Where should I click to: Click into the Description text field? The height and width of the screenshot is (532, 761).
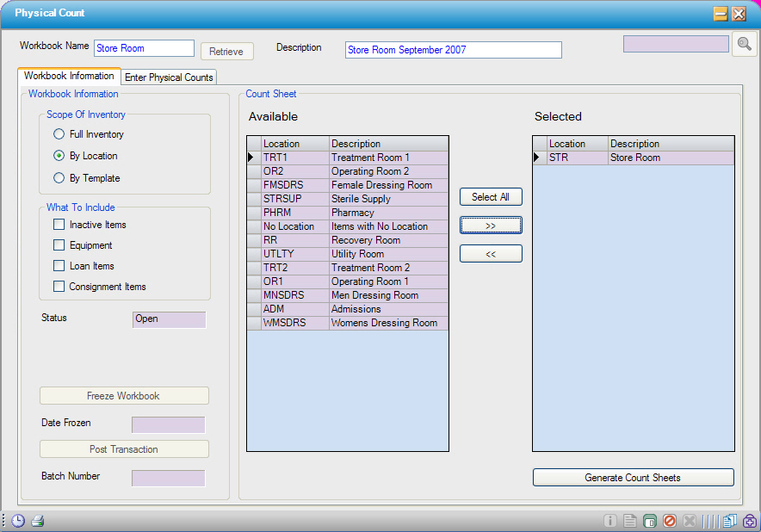tap(453, 50)
